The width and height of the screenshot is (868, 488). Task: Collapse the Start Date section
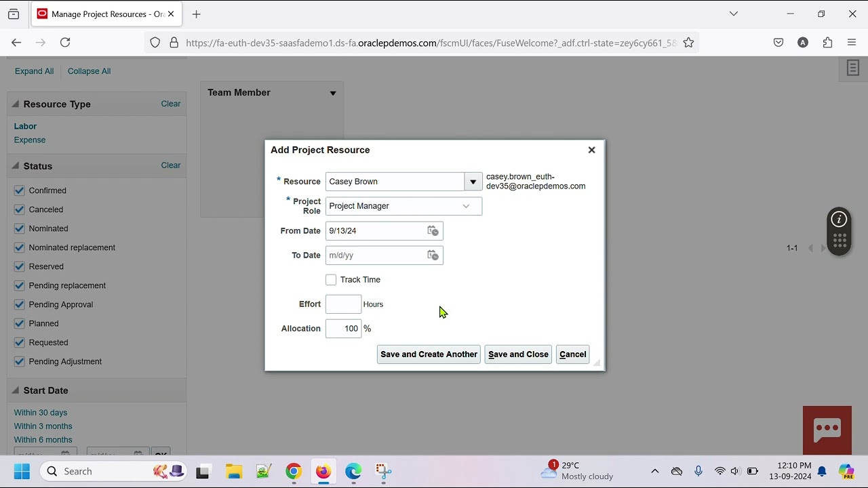pyautogui.click(x=16, y=390)
